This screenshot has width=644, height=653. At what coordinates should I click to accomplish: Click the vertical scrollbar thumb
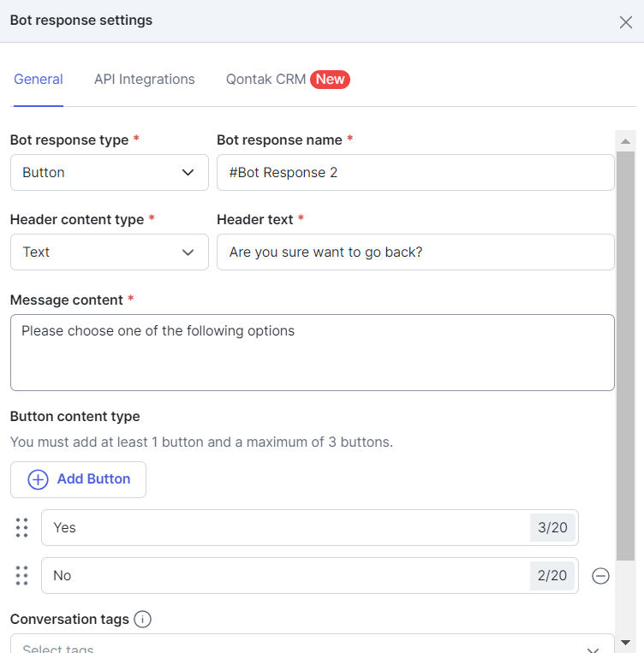click(625, 356)
